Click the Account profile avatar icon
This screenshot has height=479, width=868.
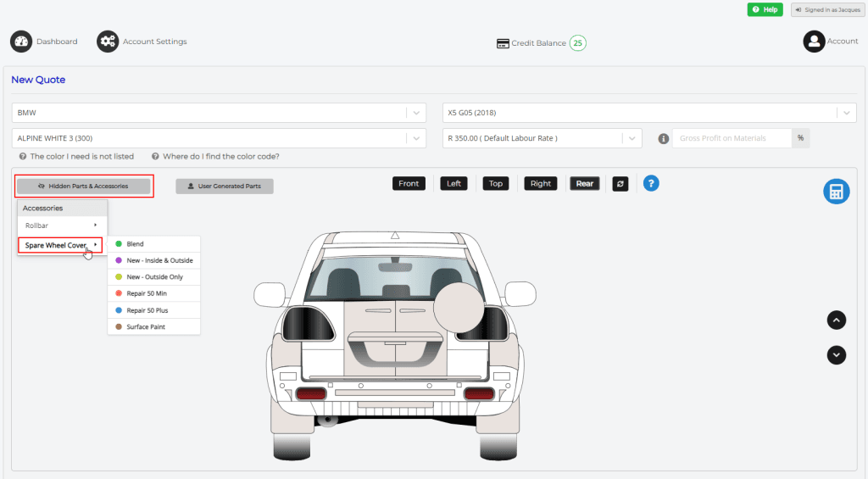814,42
